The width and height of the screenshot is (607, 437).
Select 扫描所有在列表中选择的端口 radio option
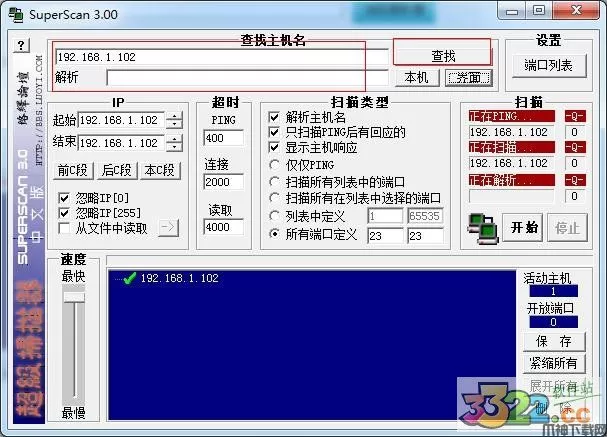[274, 198]
